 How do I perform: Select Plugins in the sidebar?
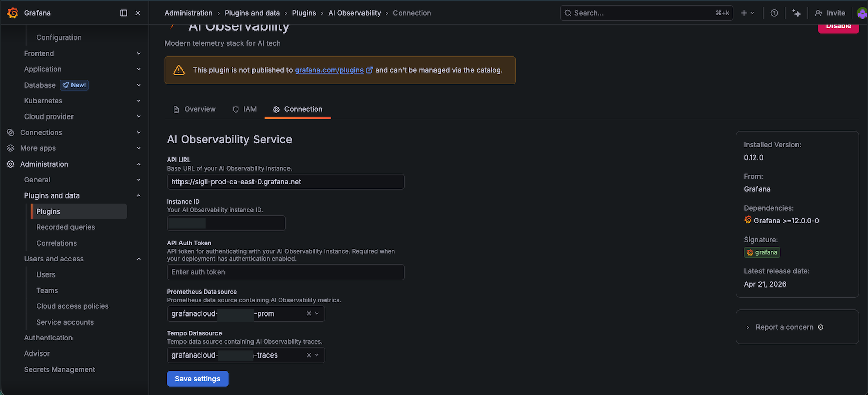79,212
